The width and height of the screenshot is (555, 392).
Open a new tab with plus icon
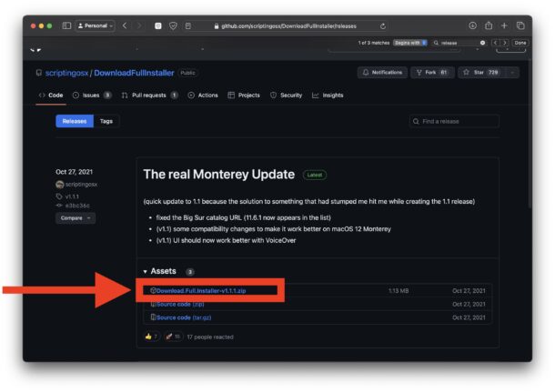(504, 25)
